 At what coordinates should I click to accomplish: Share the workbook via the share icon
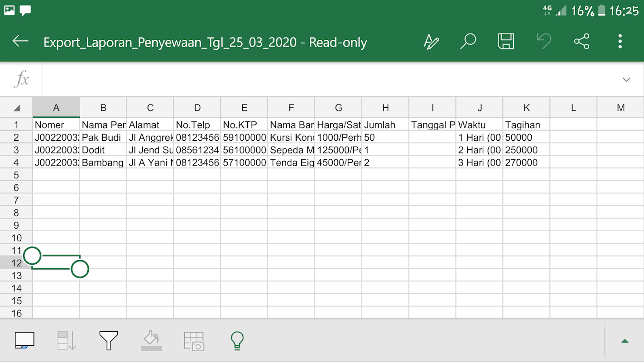click(x=582, y=42)
